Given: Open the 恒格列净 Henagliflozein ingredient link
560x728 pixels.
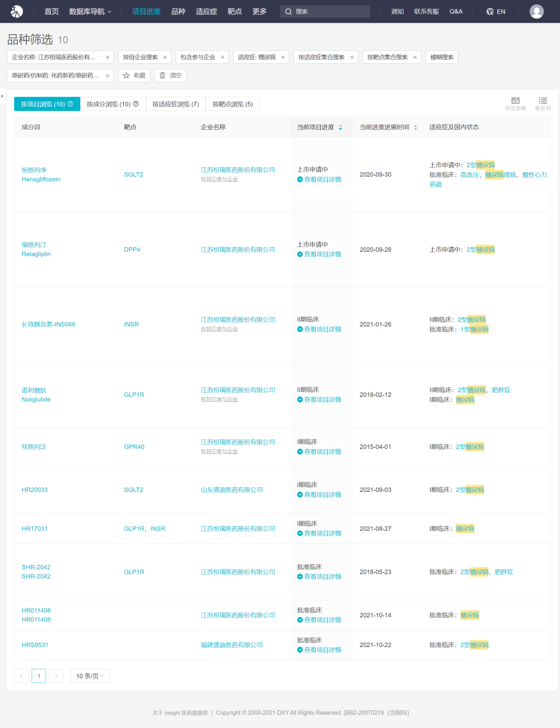Looking at the screenshot, I should (x=41, y=175).
